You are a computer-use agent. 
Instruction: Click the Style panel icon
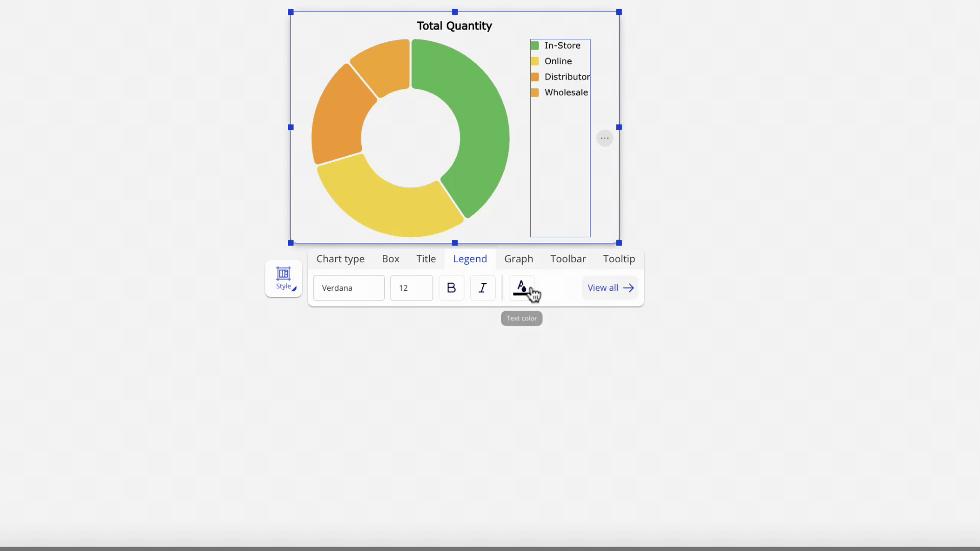283,278
